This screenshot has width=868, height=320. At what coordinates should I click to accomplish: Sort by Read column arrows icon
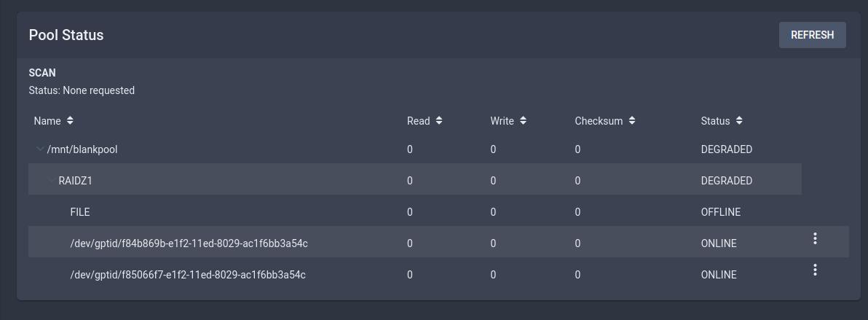pos(439,120)
